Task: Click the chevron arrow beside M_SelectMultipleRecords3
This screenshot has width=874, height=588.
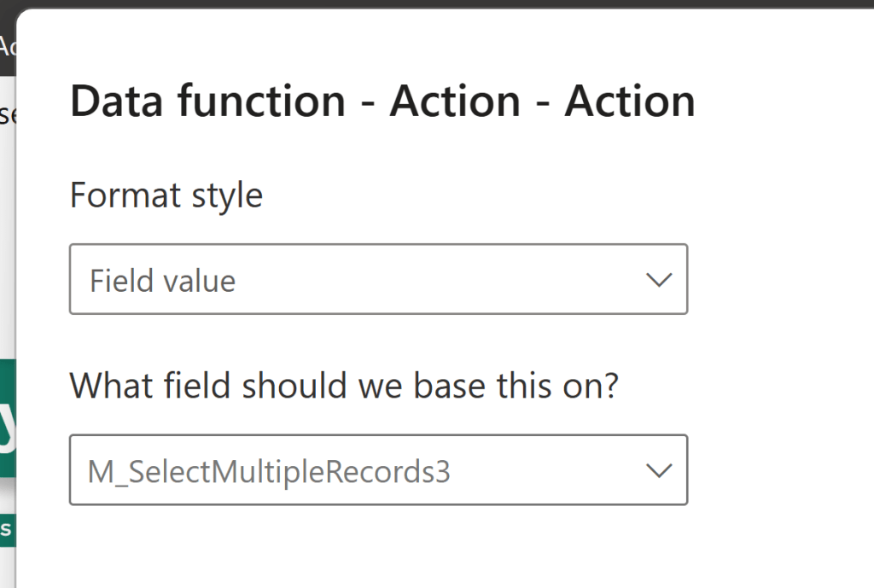Action: pyautogui.click(x=659, y=470)
